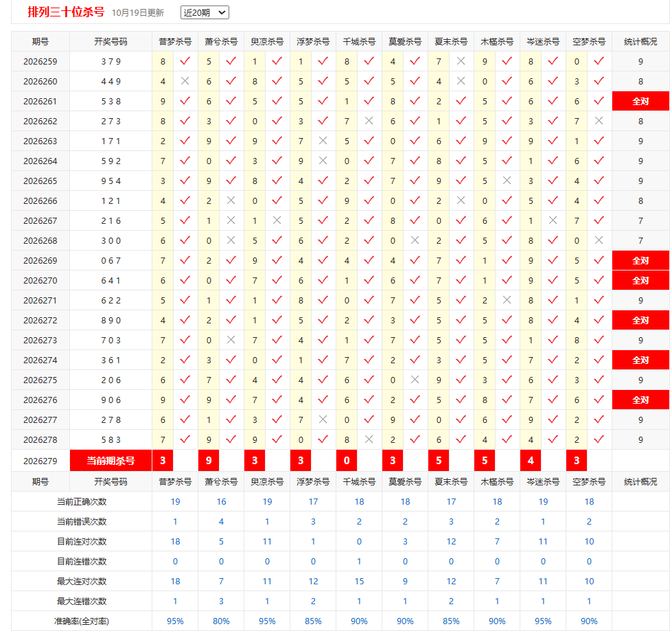The height and width of the screenshot is (631, 672).
Task: Click the 10月19日更新 update date text
Action: point(138,13)
